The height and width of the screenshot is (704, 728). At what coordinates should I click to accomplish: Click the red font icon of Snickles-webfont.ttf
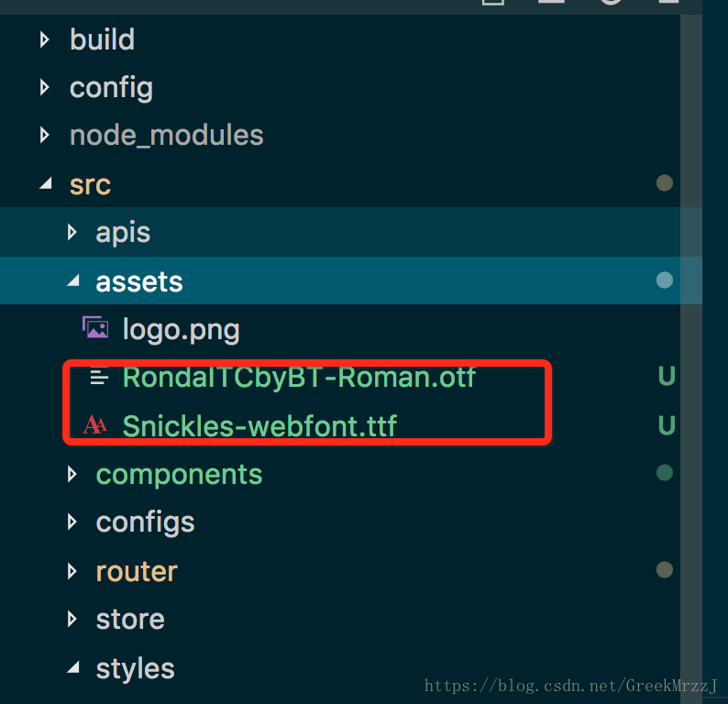tap(94, 425)
